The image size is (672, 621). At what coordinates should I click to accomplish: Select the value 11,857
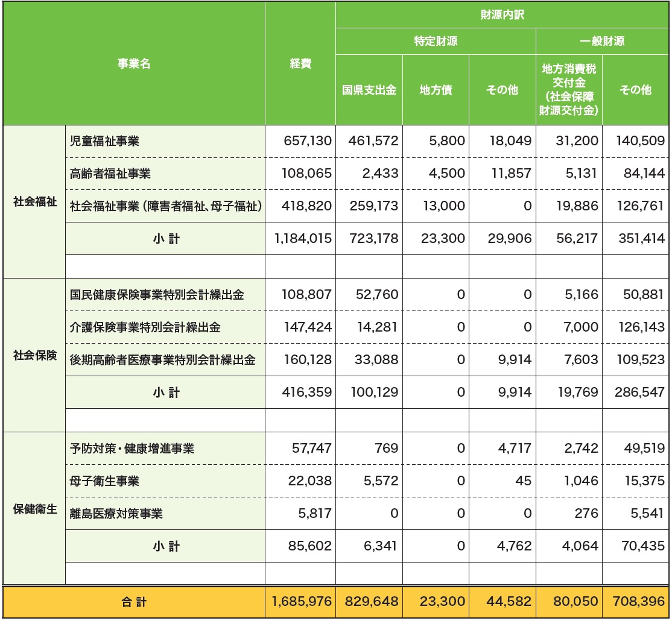point(512,174)
